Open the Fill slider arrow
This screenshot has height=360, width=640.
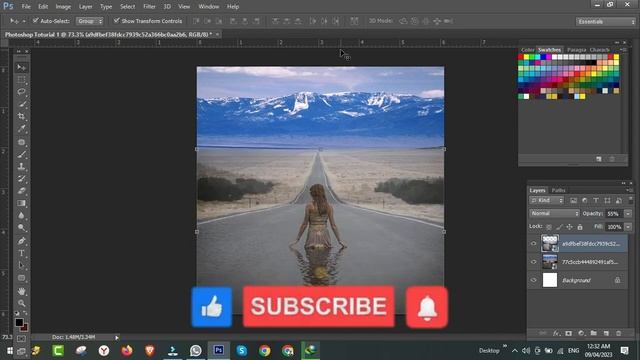[x=628, y=227]
